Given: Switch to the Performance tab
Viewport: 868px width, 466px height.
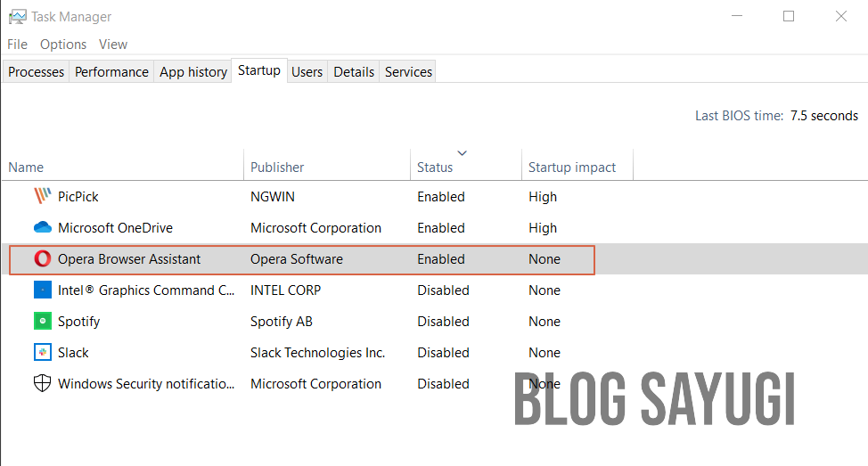Looking at the screenshot, I should point(111,72).
